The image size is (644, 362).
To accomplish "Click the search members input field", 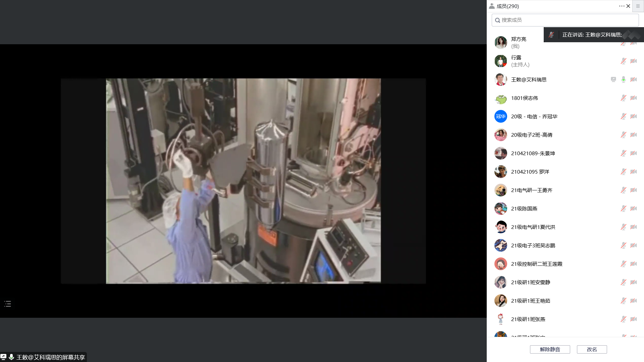I will [x=565, y=20].
